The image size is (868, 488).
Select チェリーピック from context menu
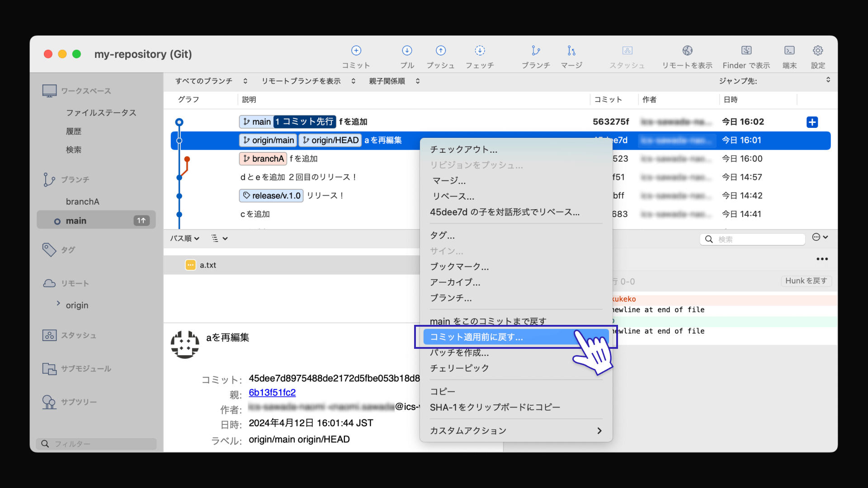tap(459, 368)
